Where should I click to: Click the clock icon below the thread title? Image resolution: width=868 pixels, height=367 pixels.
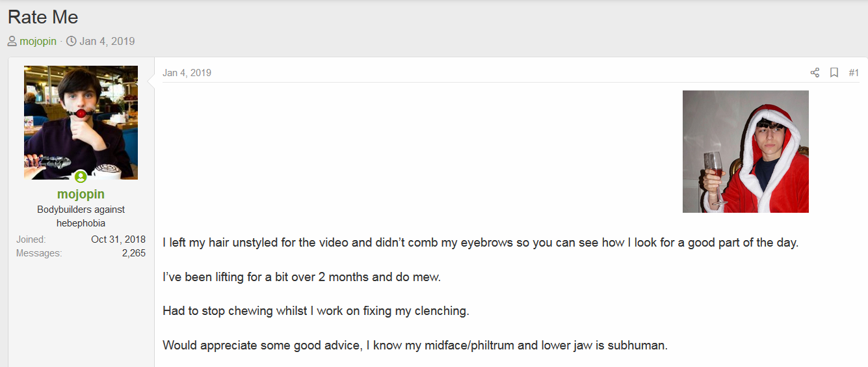[72, 41]
